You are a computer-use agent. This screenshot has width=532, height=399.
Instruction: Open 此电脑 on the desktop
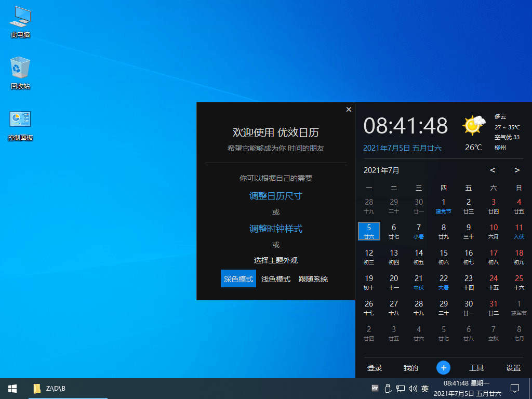[x=19, y=21]
